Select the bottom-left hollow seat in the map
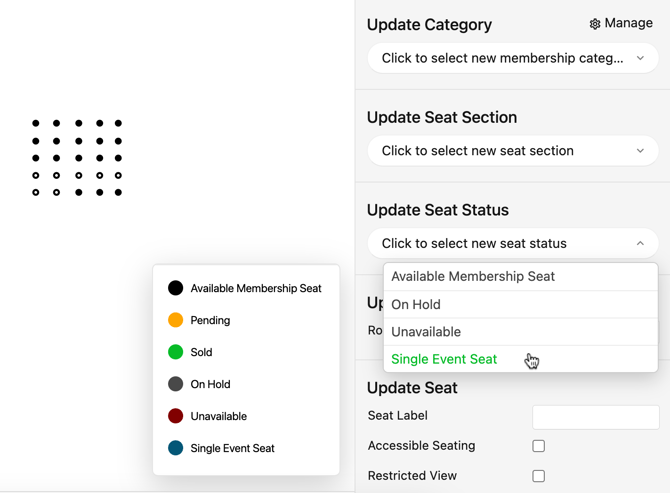 [36, 192]
